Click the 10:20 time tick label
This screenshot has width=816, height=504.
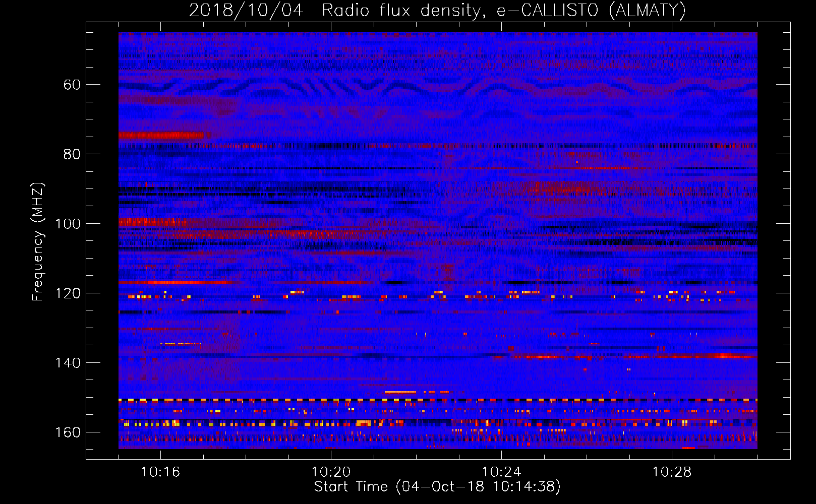pos(331,472)
